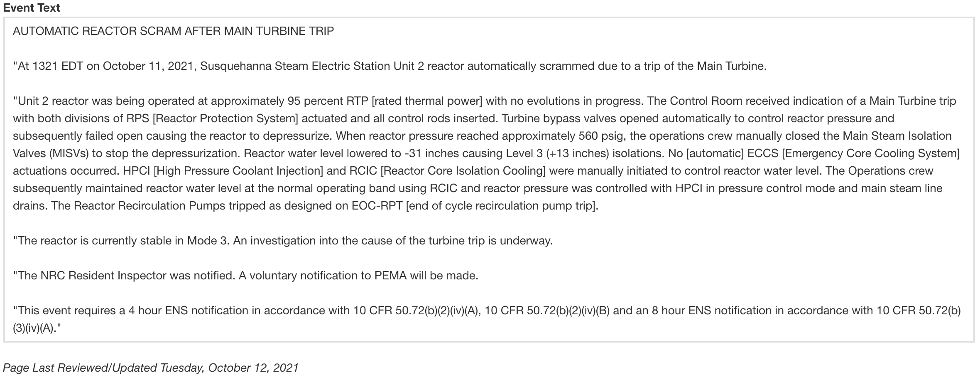Screen dimensions: 980x380
Task: Click the "[Emergency Core Cooling System]" bracketed text
Action: [x=870, y=153]
